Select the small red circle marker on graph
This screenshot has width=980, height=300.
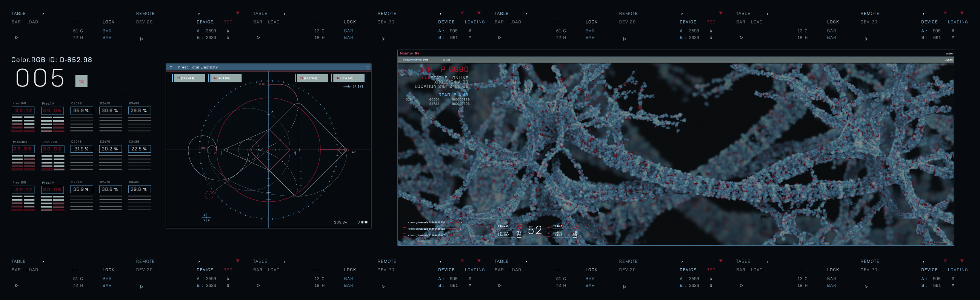(x=209, y=195)
